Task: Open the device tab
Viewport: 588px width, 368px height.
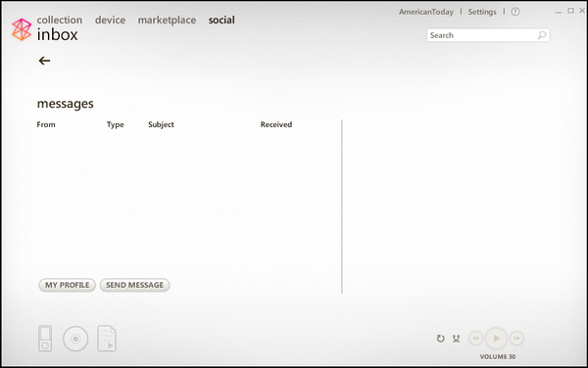Action: tap(110, 20)
